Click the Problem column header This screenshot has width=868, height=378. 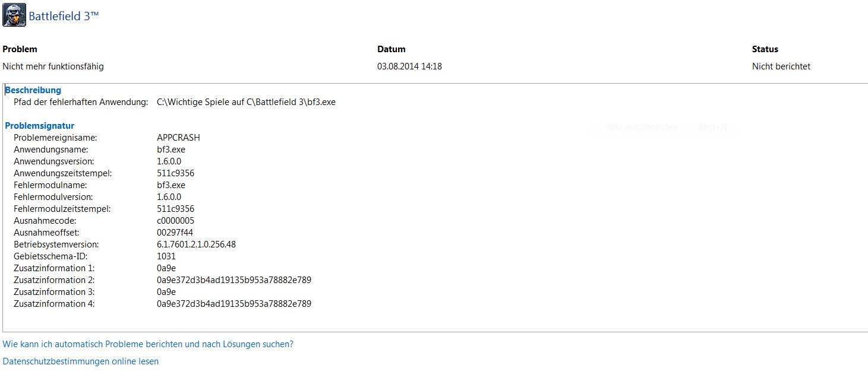[20, 49]
